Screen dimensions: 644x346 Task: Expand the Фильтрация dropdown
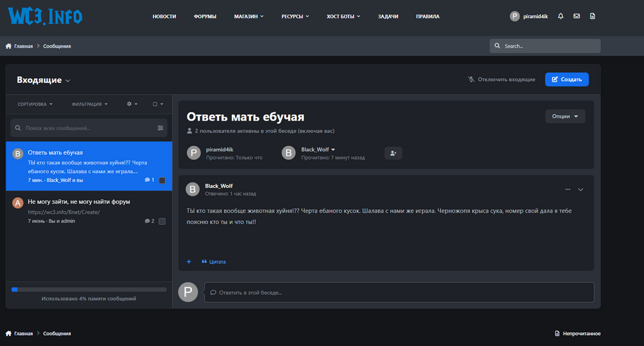tap(90, 104)
